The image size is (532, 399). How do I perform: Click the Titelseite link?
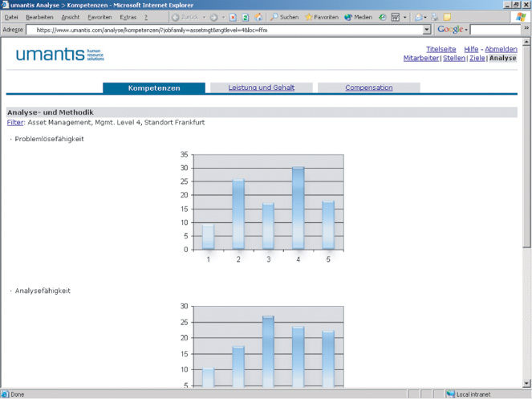441,49
